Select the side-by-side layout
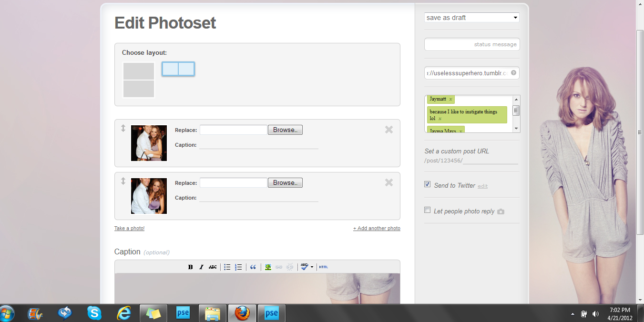The image size is (644, 322). (x=178, y=69)
